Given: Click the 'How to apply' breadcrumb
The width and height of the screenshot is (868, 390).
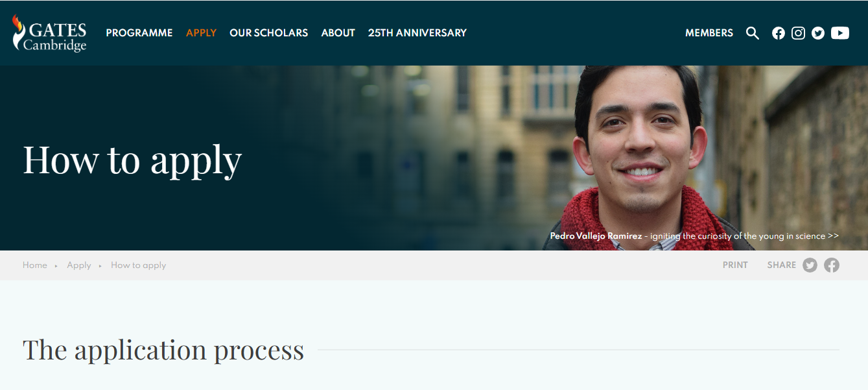Looking at the screenshot, I should coord(138,265).
